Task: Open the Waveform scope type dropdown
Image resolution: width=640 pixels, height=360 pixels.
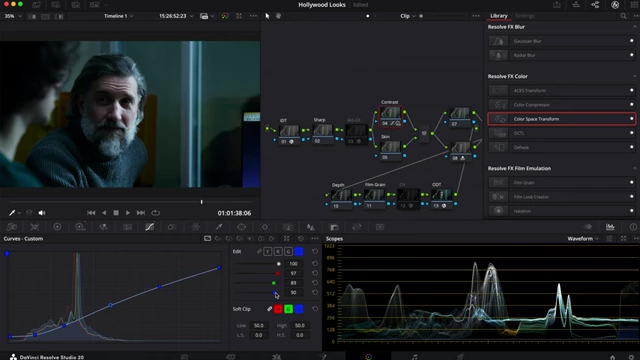Action: pos(583,239)
